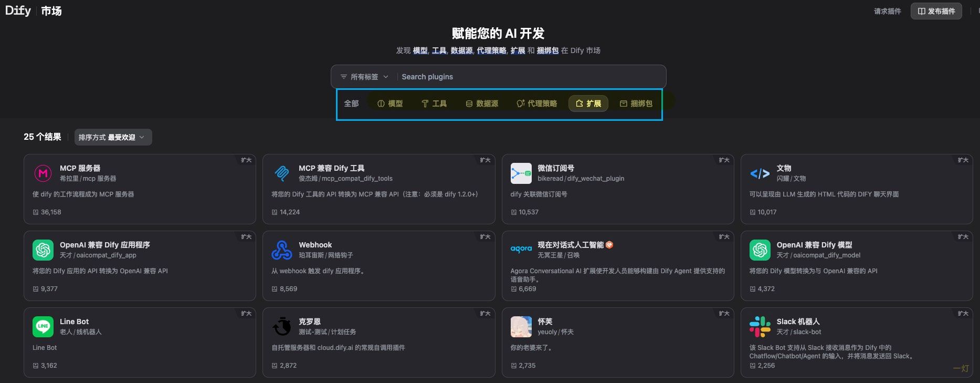980x383 pixels.
Task: Switch to the 工具 category tab
Action: point(434,103)
